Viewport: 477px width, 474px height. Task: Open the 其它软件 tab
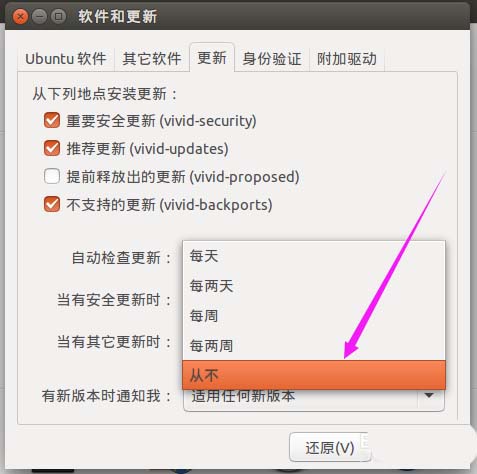pos(152,59)
